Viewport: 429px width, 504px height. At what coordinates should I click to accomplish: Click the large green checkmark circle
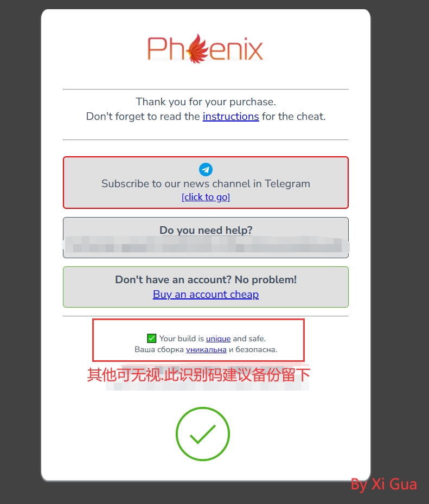203,434
